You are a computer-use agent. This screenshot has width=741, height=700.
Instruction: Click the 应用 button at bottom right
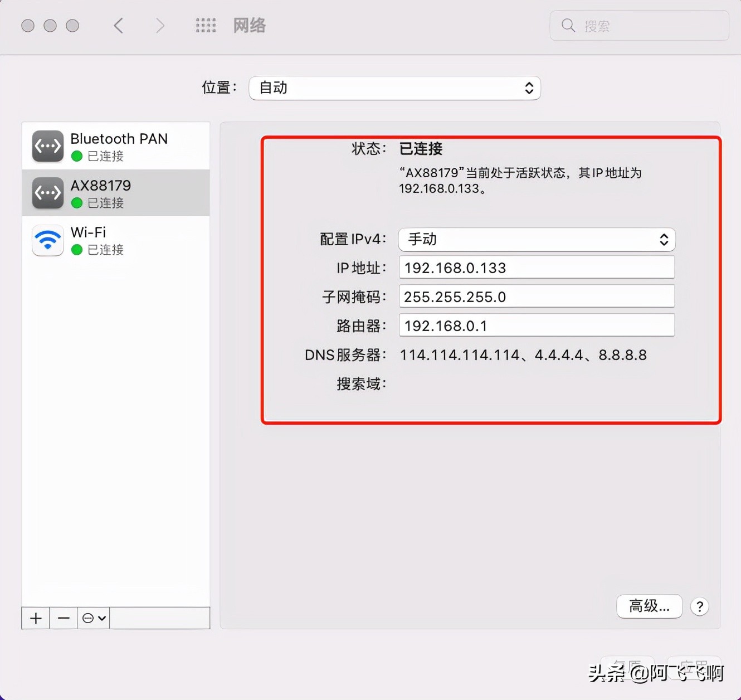click(694, 668)
